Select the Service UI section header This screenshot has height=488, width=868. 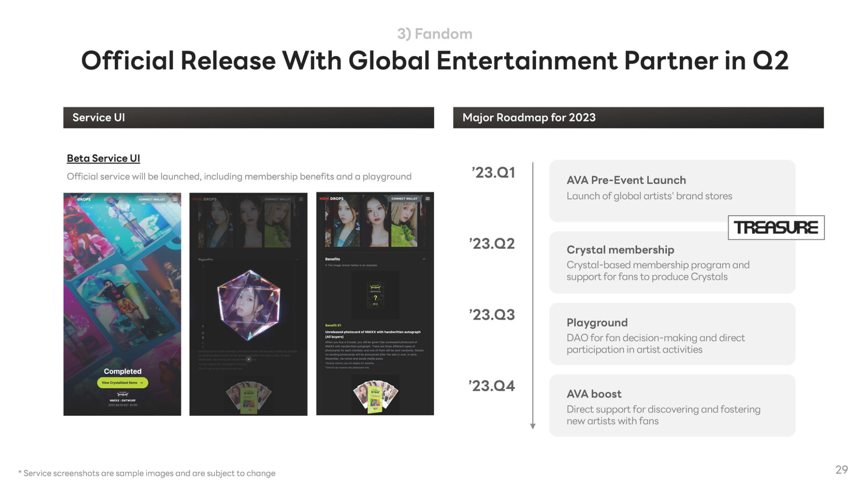click(x=248, y=117)
